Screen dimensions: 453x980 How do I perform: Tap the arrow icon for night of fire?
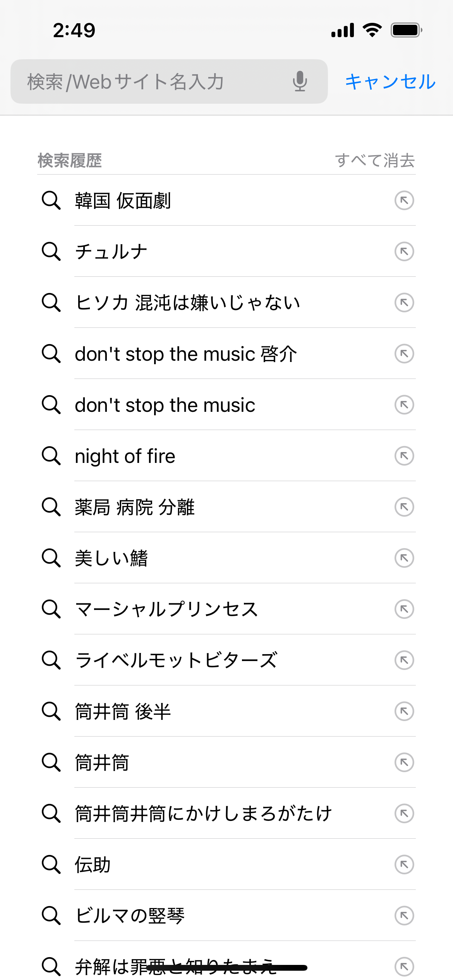(x=404, y=456)
